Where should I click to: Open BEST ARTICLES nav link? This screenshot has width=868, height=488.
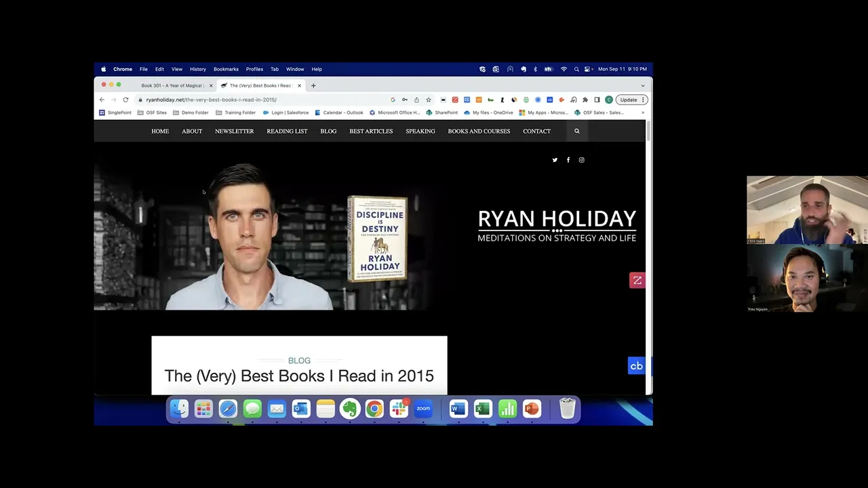[371, 131]
